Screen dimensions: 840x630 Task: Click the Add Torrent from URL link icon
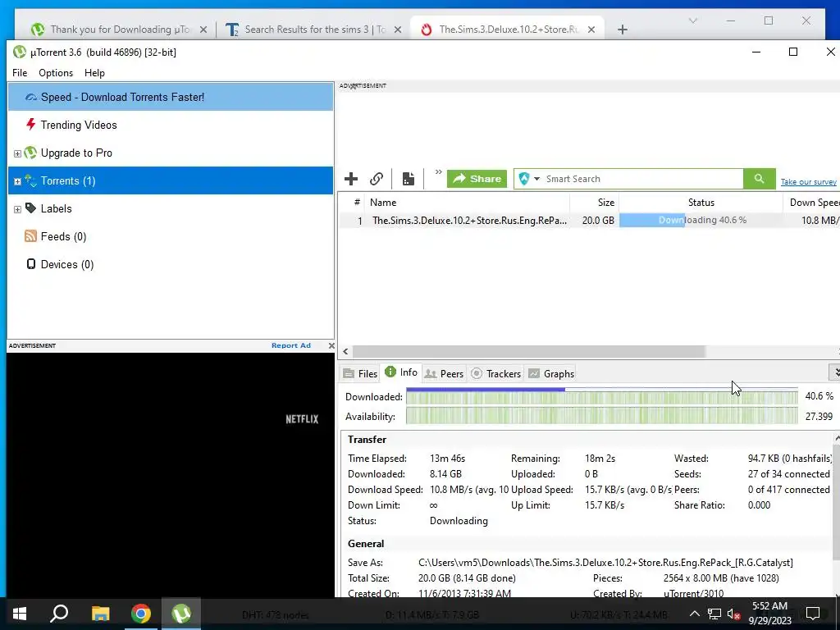(x=377, y=179)
